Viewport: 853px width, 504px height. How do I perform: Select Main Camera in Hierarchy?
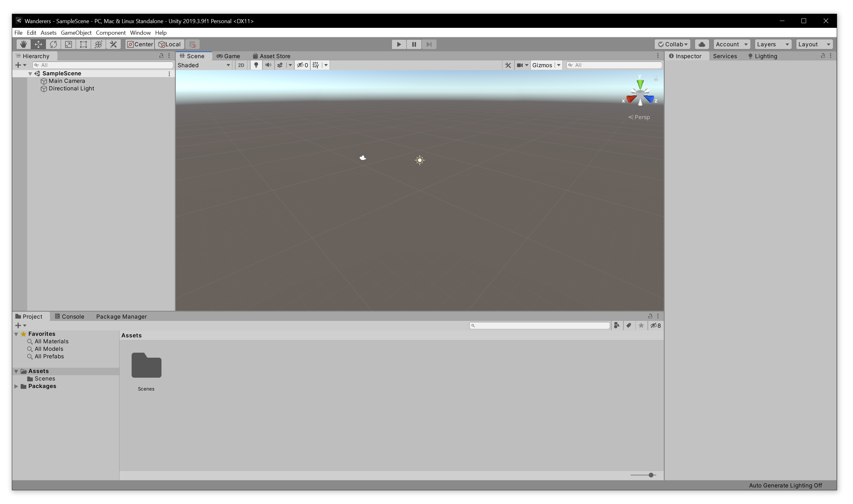[x=67, y=81]
